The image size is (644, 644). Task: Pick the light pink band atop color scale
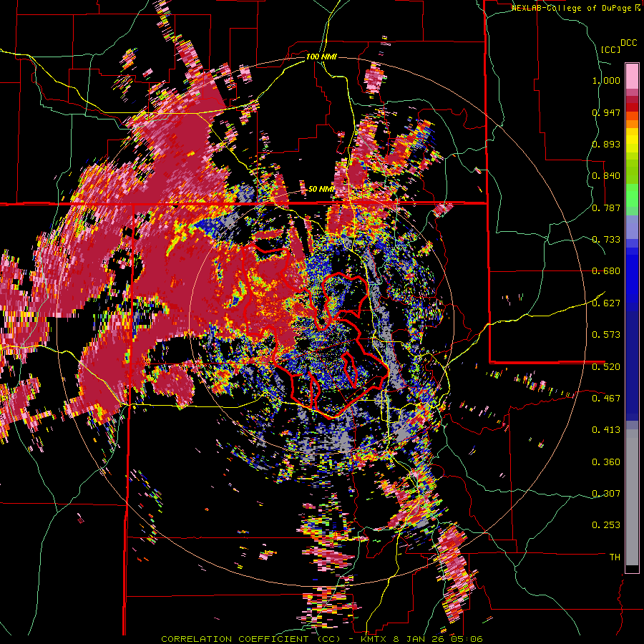point(632,76)
